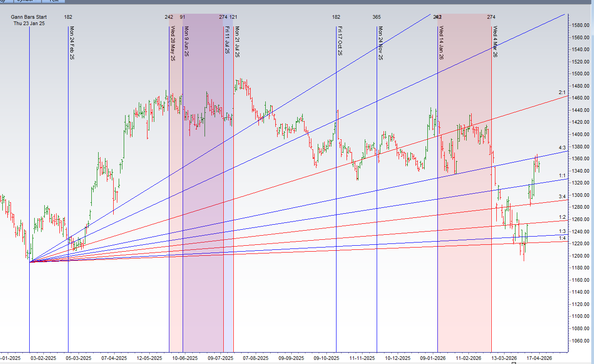Open the Text tab
The width and height of the screenshot is (594, 364).
(x=53, y=1)
